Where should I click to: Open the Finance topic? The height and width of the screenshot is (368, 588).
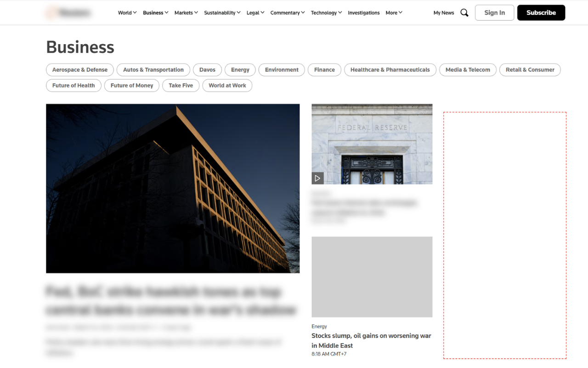[324, 70]
